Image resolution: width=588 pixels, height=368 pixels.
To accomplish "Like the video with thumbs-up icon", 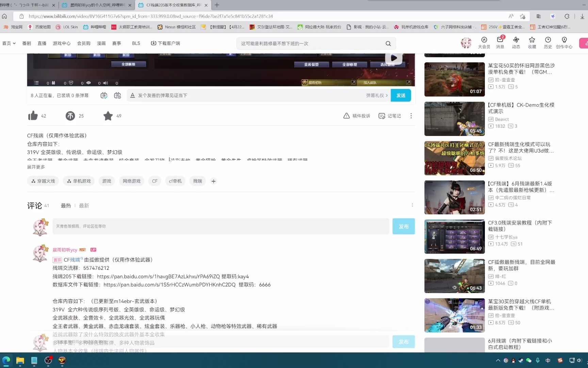I will 33,116.
